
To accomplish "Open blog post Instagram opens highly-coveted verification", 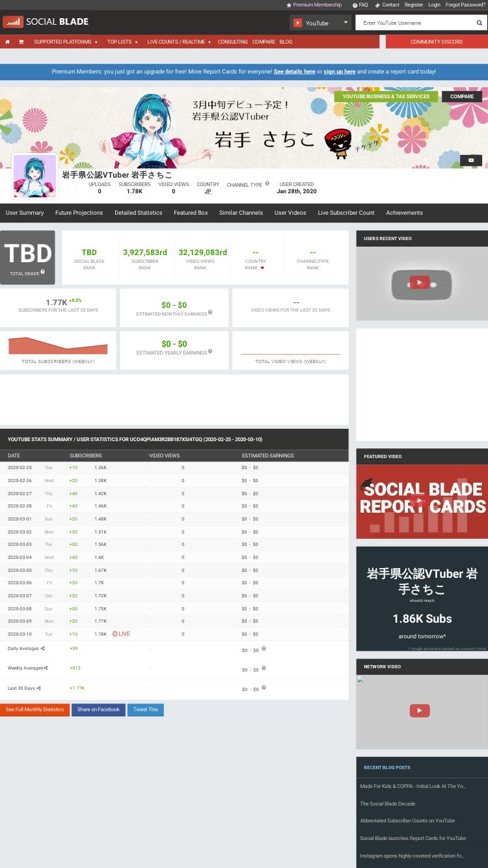I will coord(413,856).
